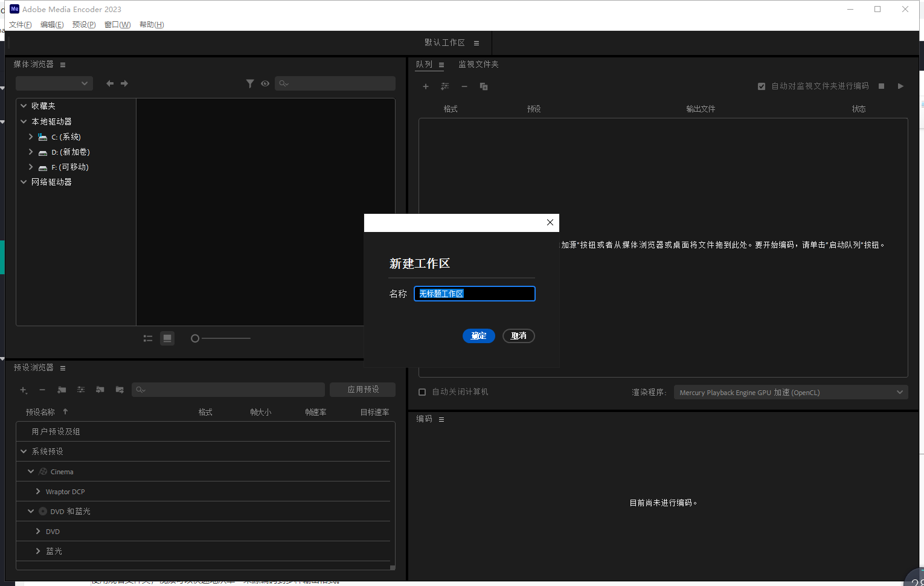Expand the D: (新加卷) drive

click(31, 152)
